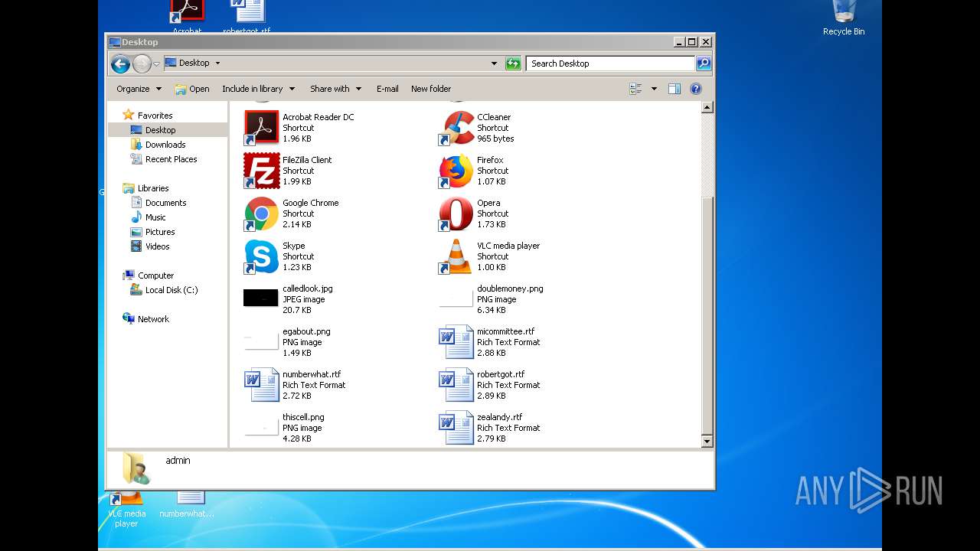Click the calledlook.jpg file name
Screen dimensions: 980x551
[308, 289]
